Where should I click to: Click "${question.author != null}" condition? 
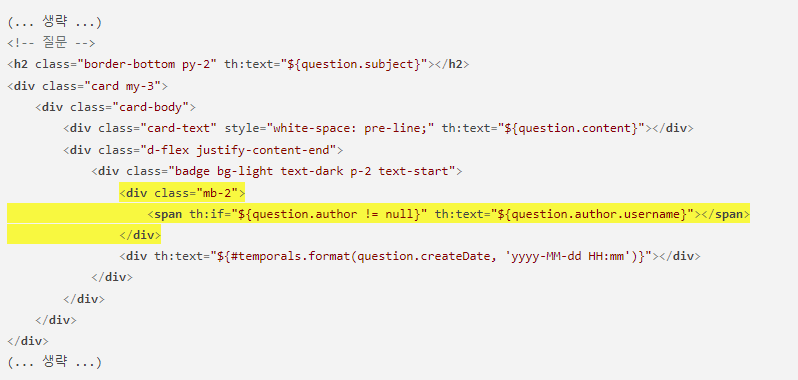[329, 214]
